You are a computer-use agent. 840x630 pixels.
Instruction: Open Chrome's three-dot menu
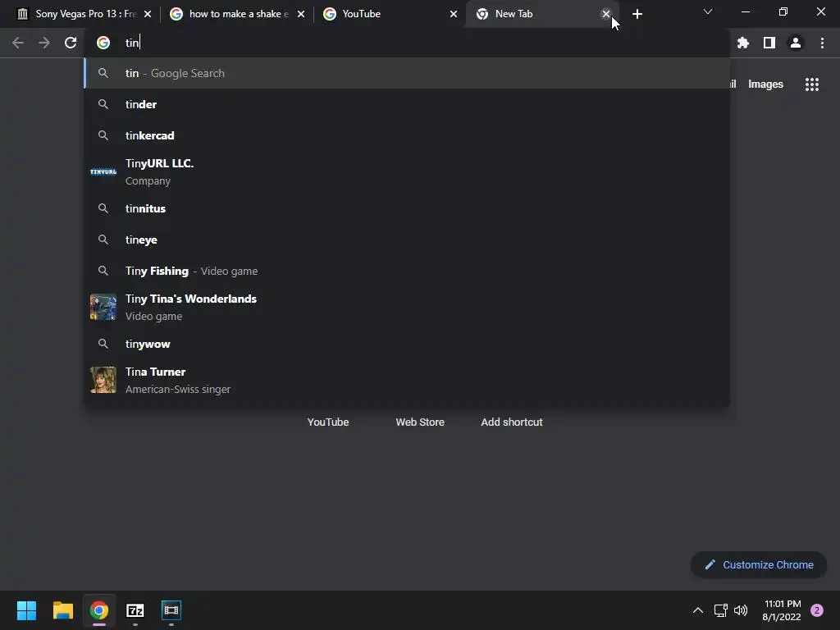822,43
